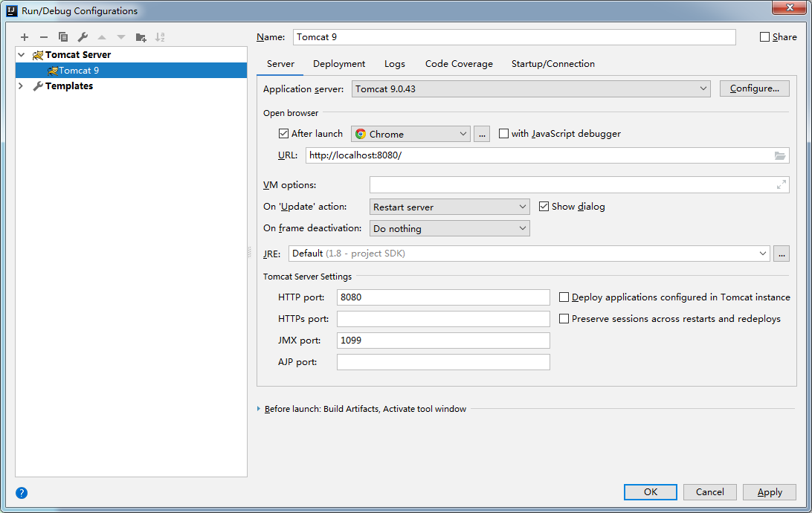This screenshot has height=513, width=812.
Task: Click the Add New Configuration plus icon
Action: 25,37
